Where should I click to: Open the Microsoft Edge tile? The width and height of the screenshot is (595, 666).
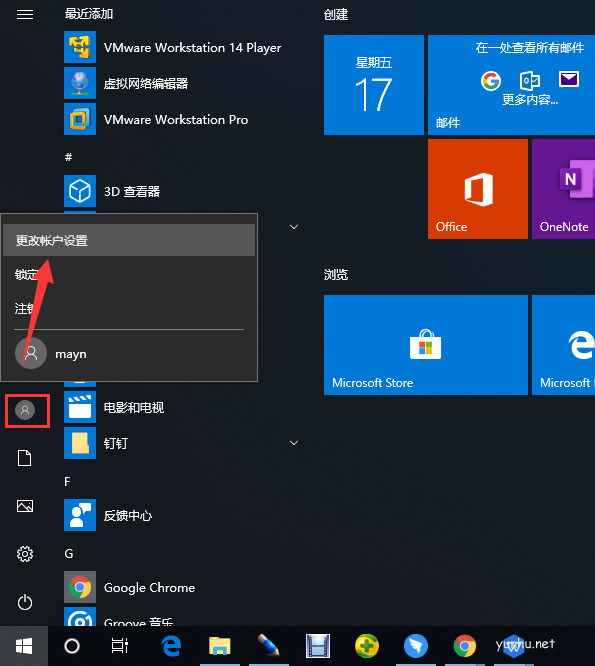564,345
